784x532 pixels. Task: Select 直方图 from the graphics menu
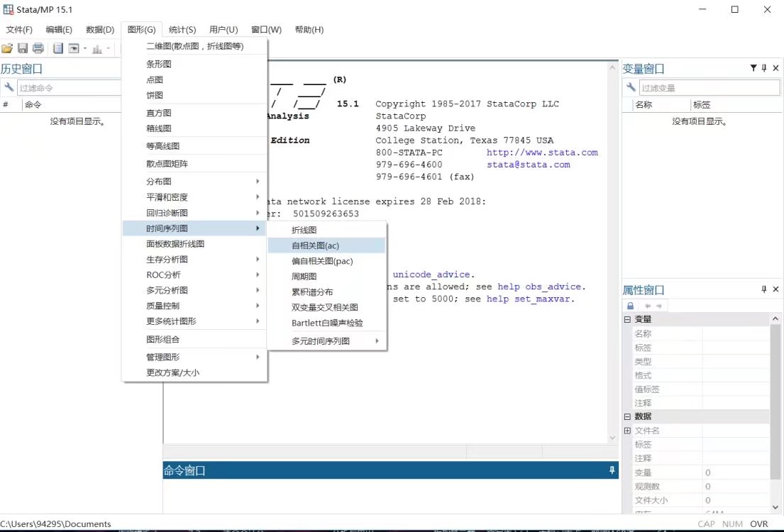[194, 113]
